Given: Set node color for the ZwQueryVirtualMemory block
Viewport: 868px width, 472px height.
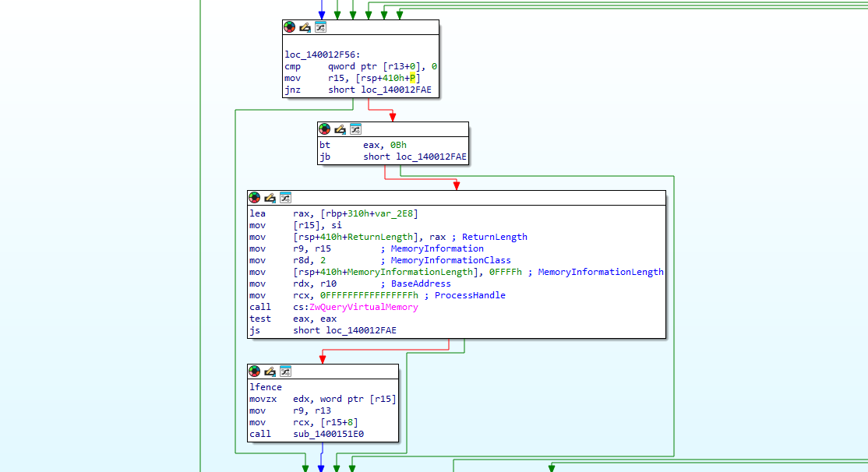Looking at the screenshot, I should click(x=254, y=198).
